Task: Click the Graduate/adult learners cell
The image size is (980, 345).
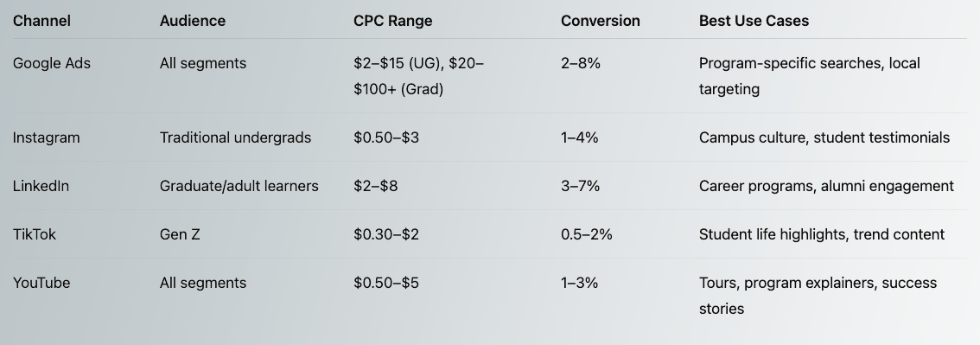Action: (x=239, y=186)
